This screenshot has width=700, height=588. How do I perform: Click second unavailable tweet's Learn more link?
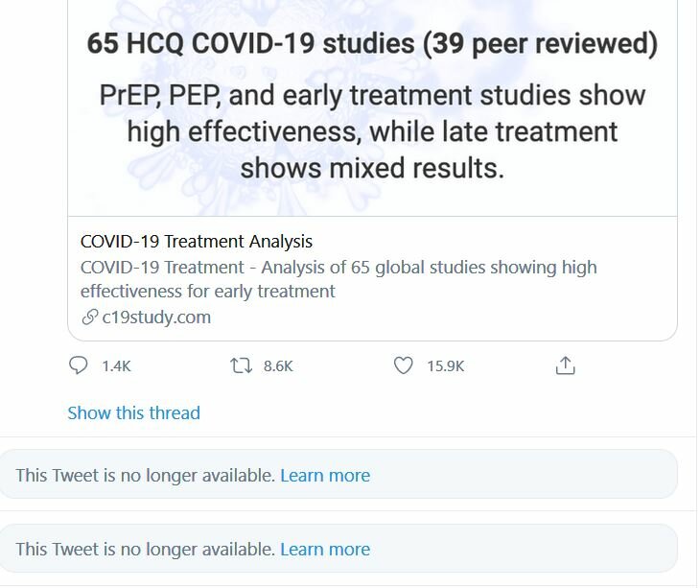[x=325, y=550]
